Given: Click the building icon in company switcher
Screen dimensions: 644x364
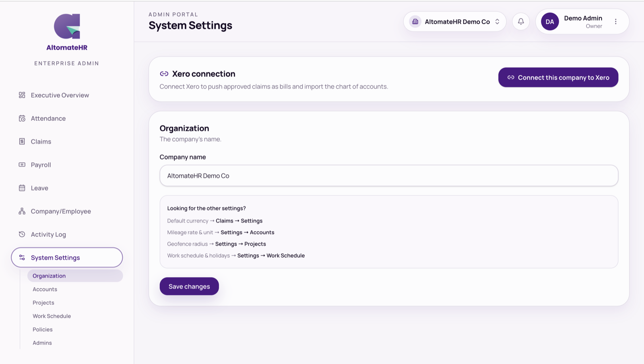Looking at the screenshot, I should coord(415,22).
